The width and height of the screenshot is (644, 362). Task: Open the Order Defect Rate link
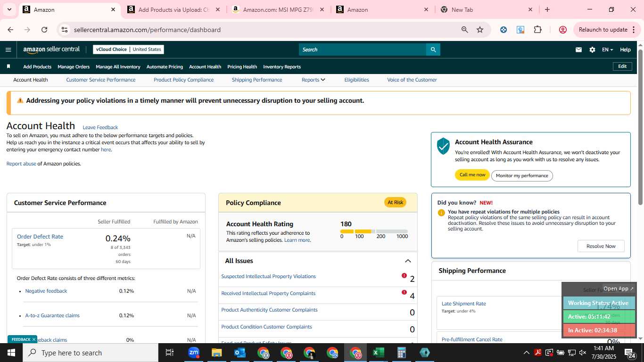(x=40, y=237)
